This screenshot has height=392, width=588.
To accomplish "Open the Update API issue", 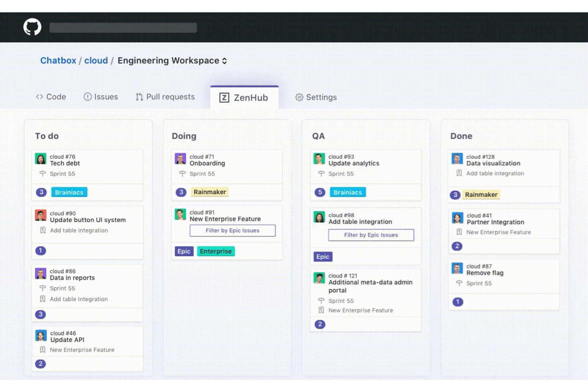I will point(67,340).
